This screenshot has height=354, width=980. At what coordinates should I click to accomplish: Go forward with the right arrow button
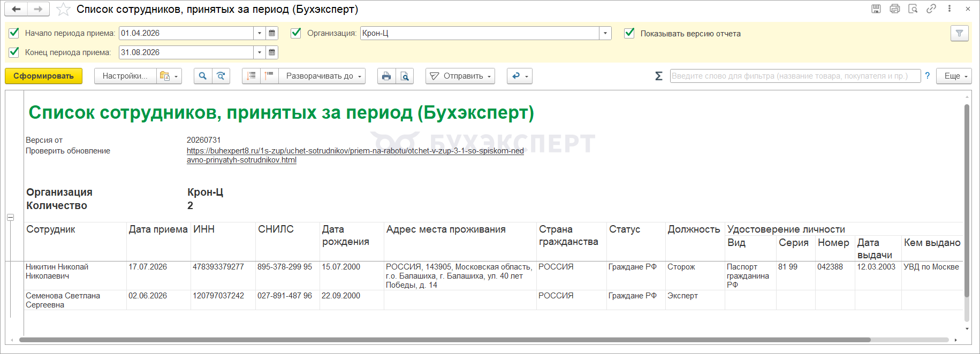tap(38, 9)
